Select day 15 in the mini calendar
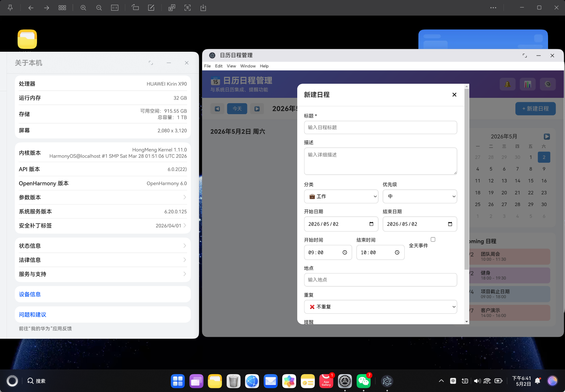Viewport: 565px width, 392px height. coord(530,181)
